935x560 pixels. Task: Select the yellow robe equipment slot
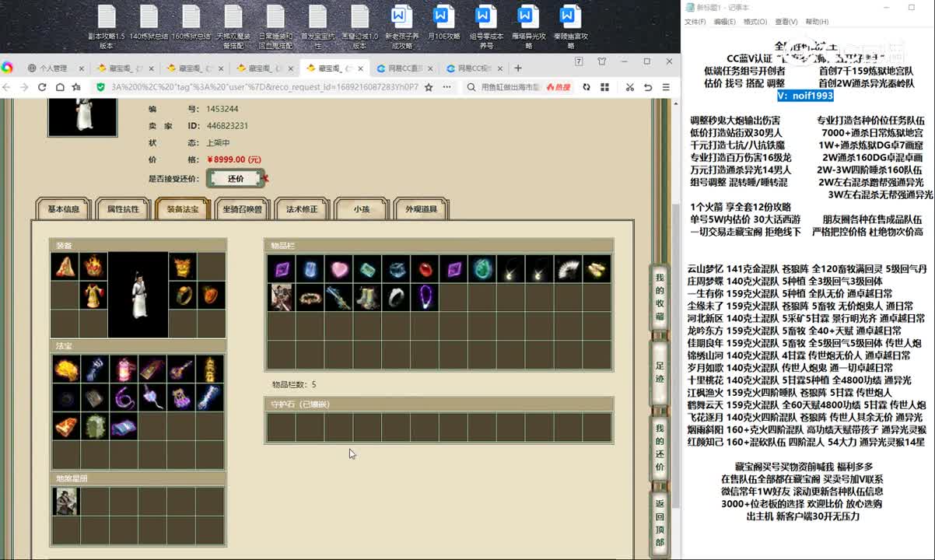[93, 295]
